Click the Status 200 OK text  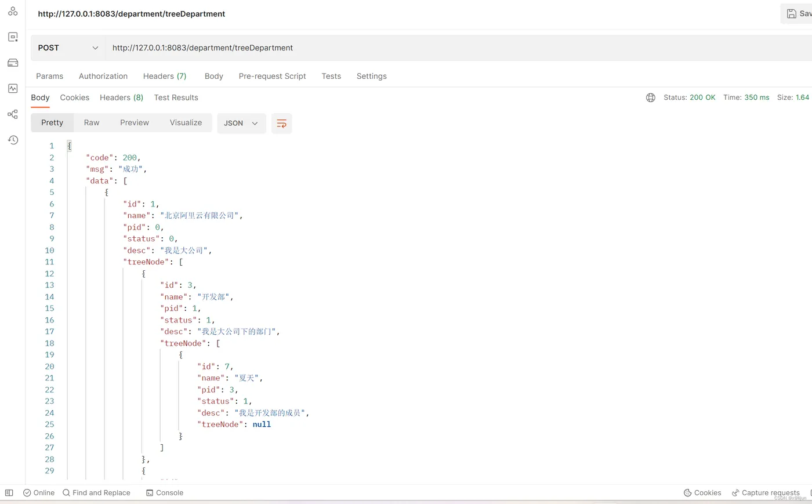(689, 97)
